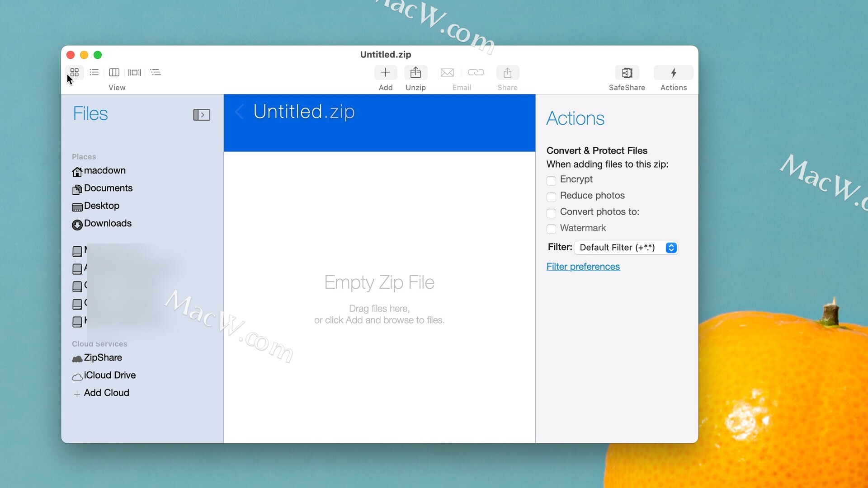
Task: Click the Share toolbar icon
Action: (507, 73)
